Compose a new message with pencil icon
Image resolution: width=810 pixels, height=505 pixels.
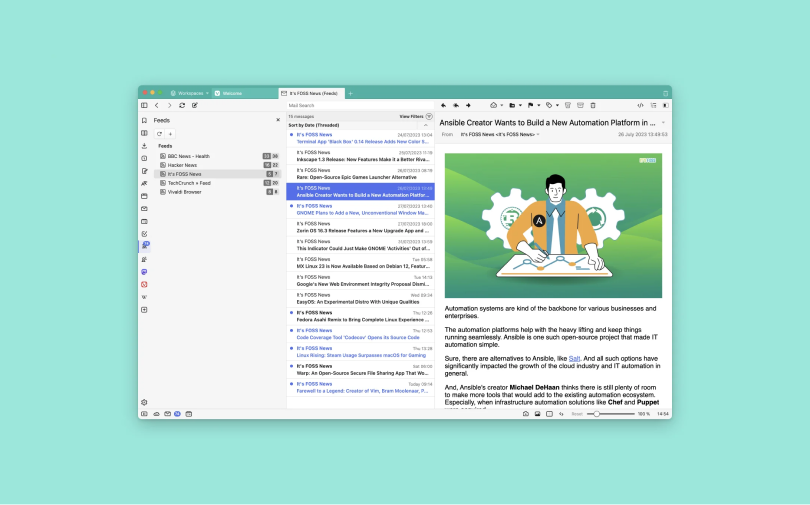coord(195,105)
